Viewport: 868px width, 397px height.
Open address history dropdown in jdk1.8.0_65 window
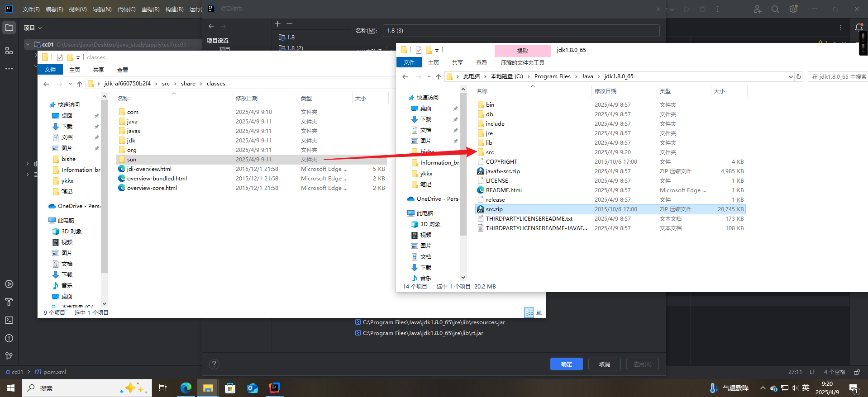pyautogui.click(x=791, y=76)
